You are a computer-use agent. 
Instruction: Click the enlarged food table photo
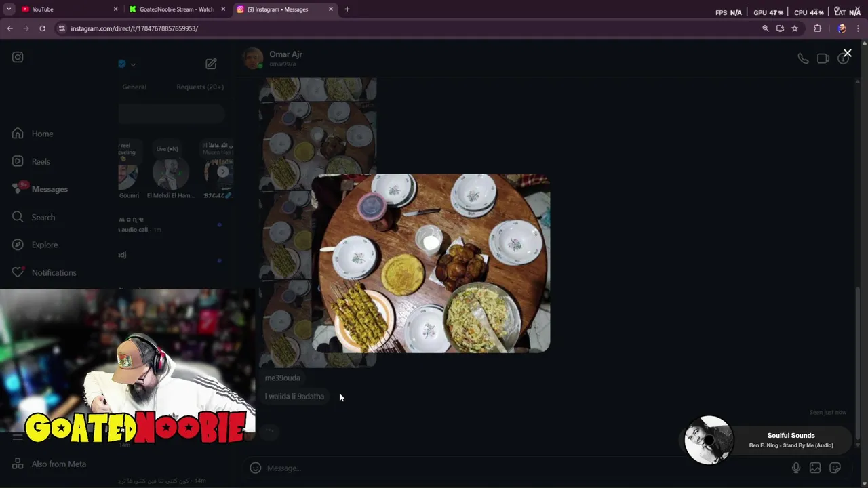[x=431, y=263]
